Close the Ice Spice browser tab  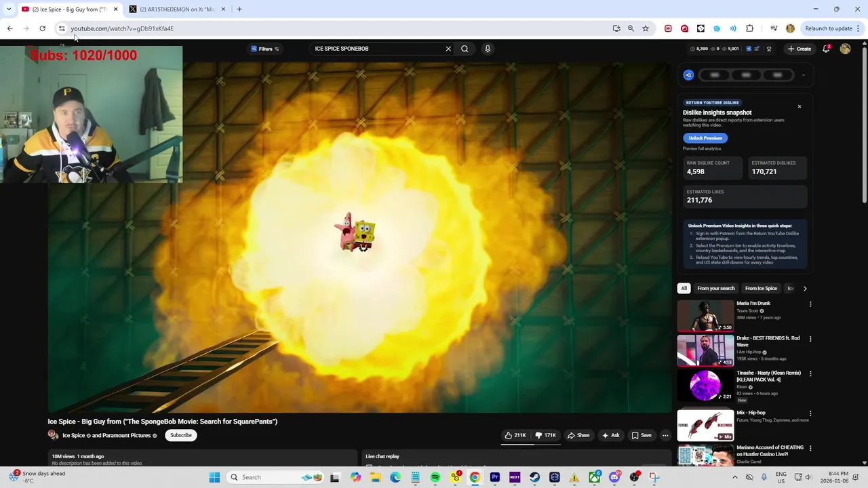[115, 9]
